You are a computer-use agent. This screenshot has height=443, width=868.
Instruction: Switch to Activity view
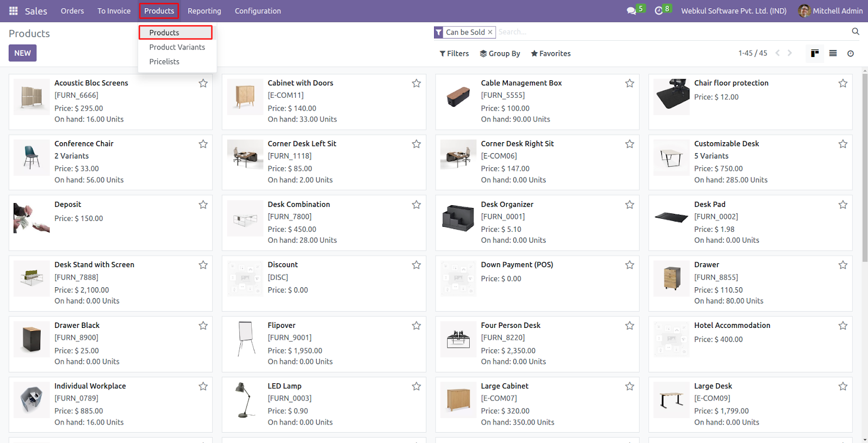(851, 53)
